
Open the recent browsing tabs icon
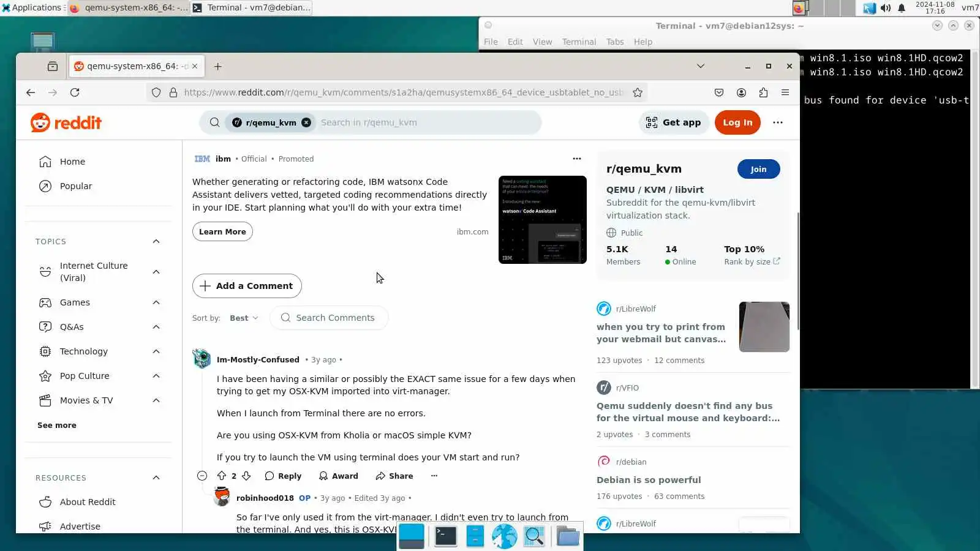[x=53, y=66]
